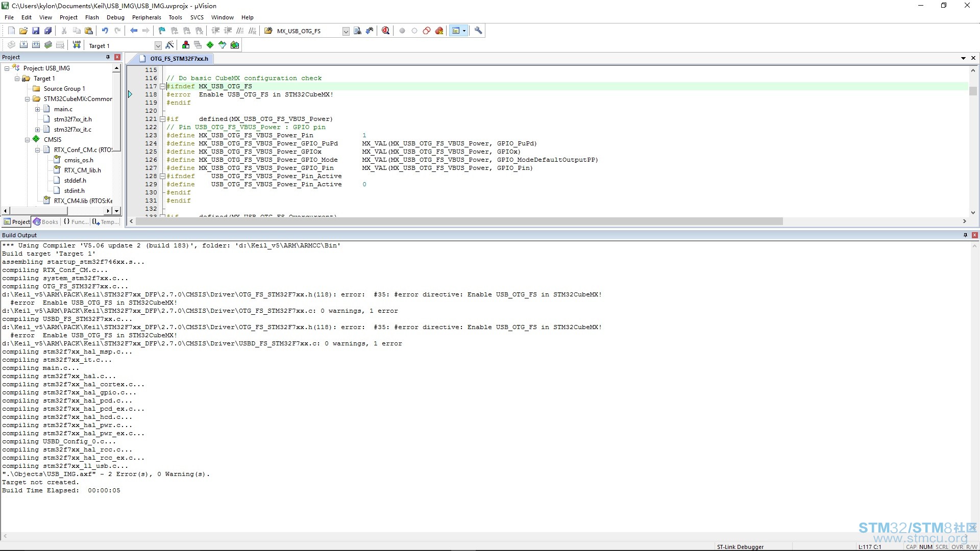Open the SVCS menu

(x=197, y=17)
